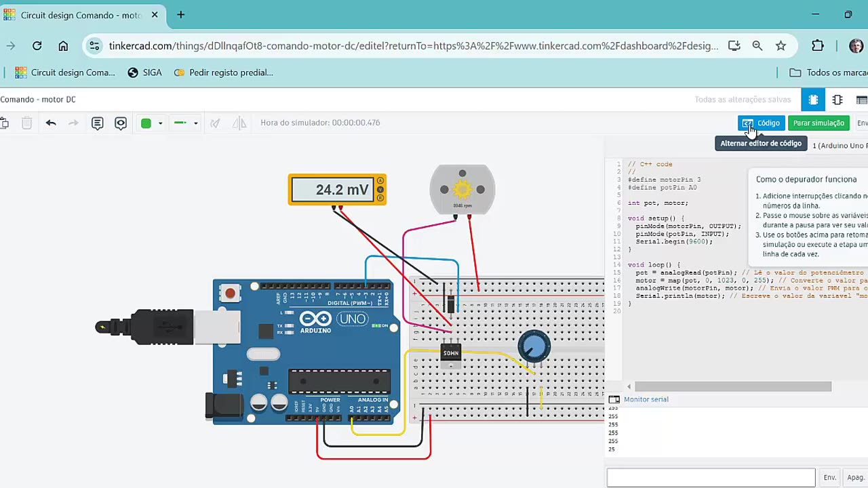Click the project title Comando - motor DC

[38, 100]
